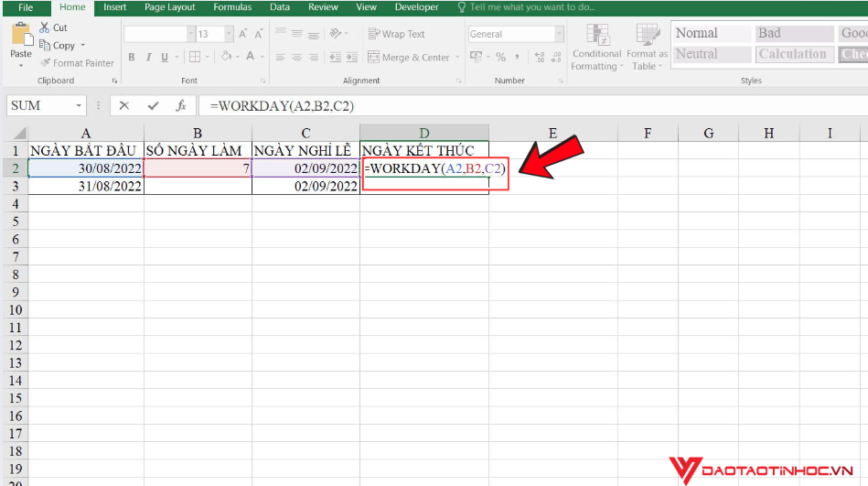Switch to the Developer tab
This screenshot has width=868, height=486.
[416, 7]
